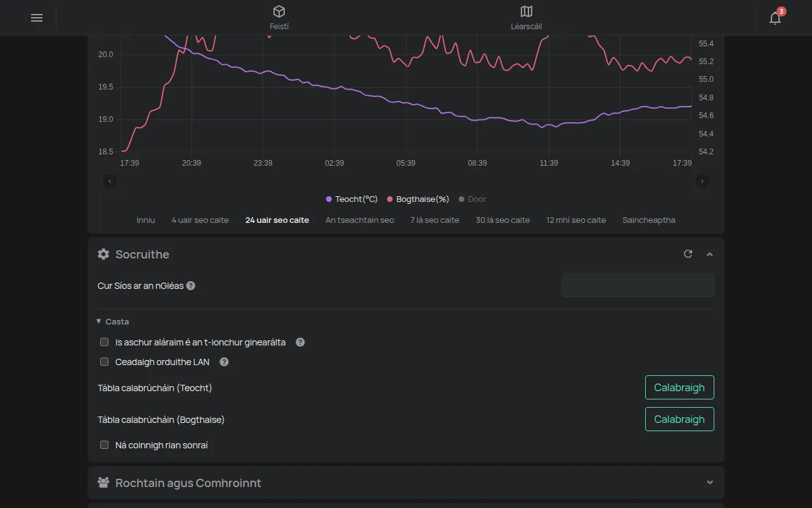Expand Rochtain agus Comhroinnt panel

(x=710, y=483)
